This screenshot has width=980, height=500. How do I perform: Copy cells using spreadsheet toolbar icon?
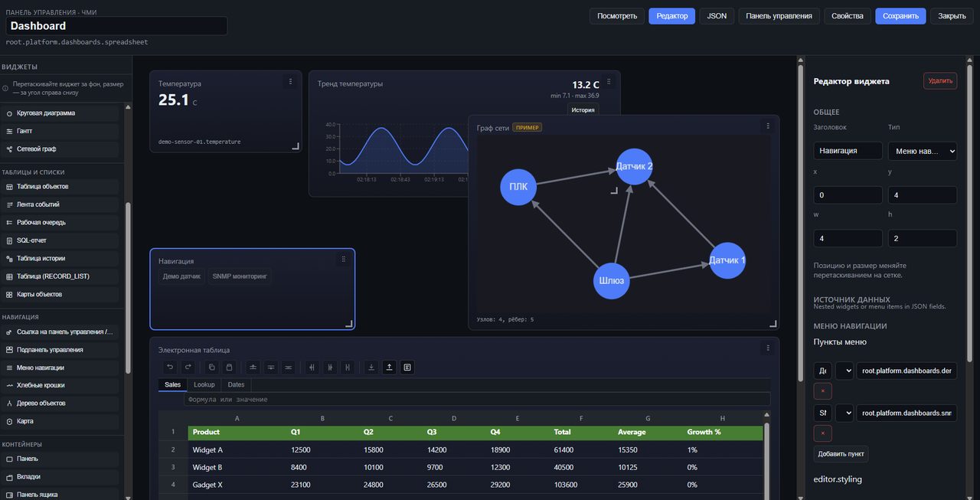pyautogui.click(x=211, y=368)
